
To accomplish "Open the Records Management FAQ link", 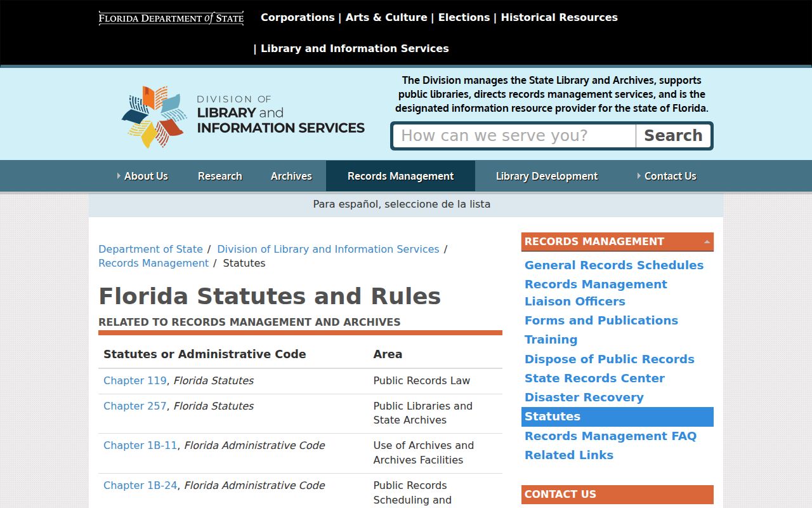I will tap(610, 436).
